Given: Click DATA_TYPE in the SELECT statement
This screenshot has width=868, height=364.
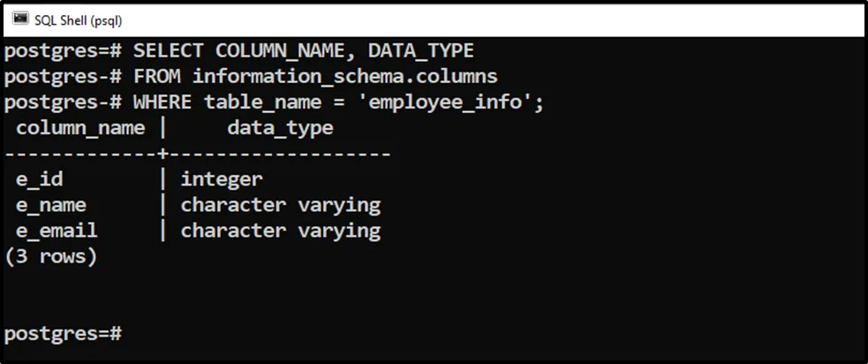Looking at the screenshot, I should click(421, 51).
